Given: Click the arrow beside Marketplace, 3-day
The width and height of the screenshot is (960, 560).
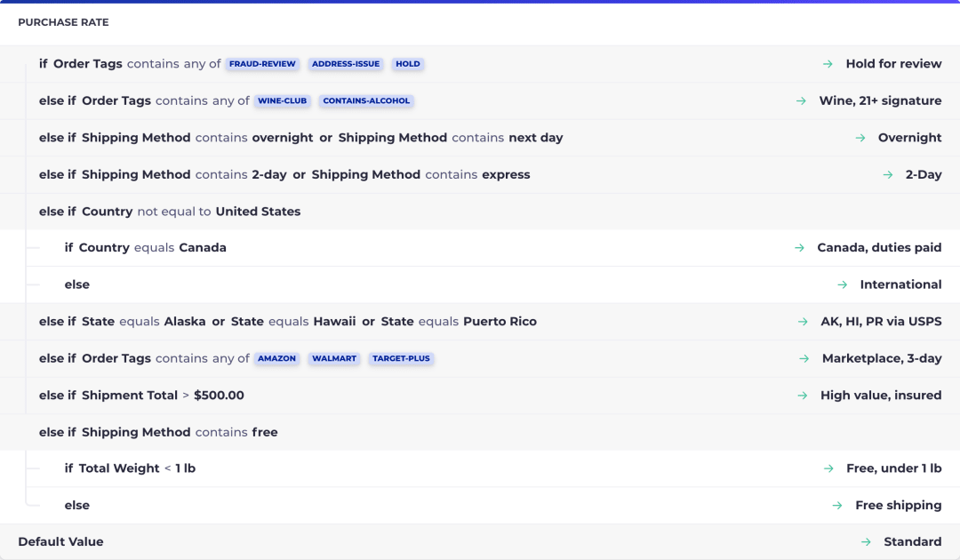Looking at the screenshot, I should pyautogui.click(x=804, y=358).
